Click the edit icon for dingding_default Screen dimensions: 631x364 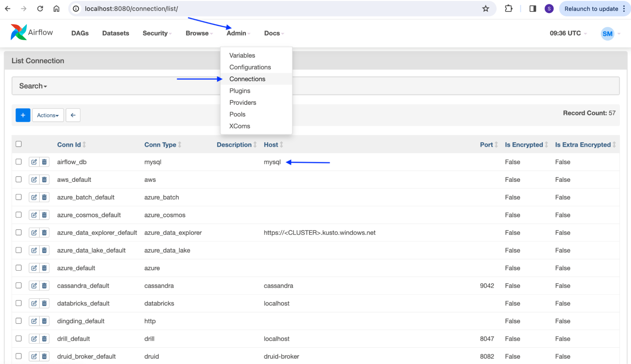click(x=34, y=321)
